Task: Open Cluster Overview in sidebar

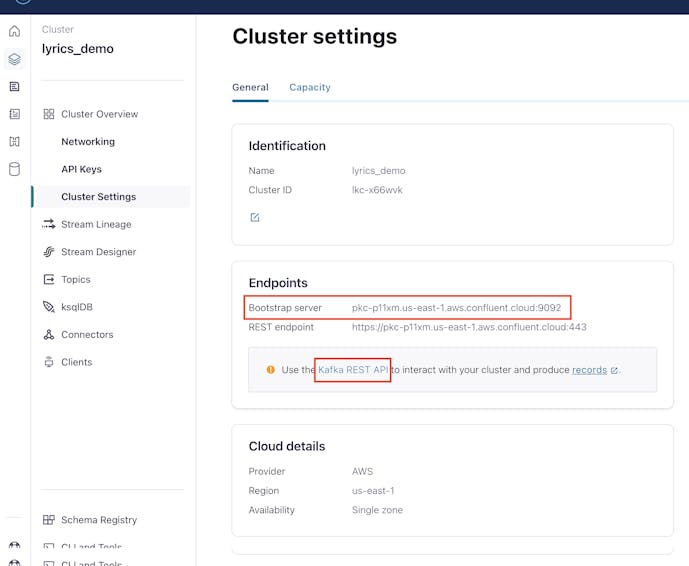Action: tap(100, 114)
